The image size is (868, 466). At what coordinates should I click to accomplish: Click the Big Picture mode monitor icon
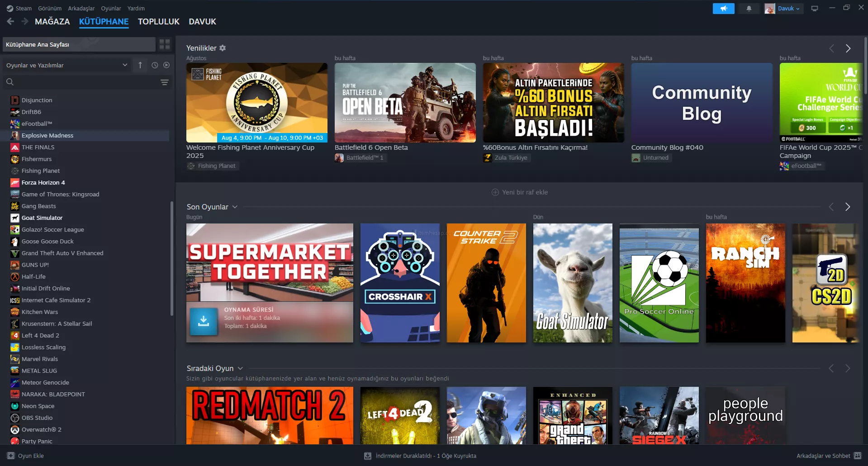pos(815,9)
